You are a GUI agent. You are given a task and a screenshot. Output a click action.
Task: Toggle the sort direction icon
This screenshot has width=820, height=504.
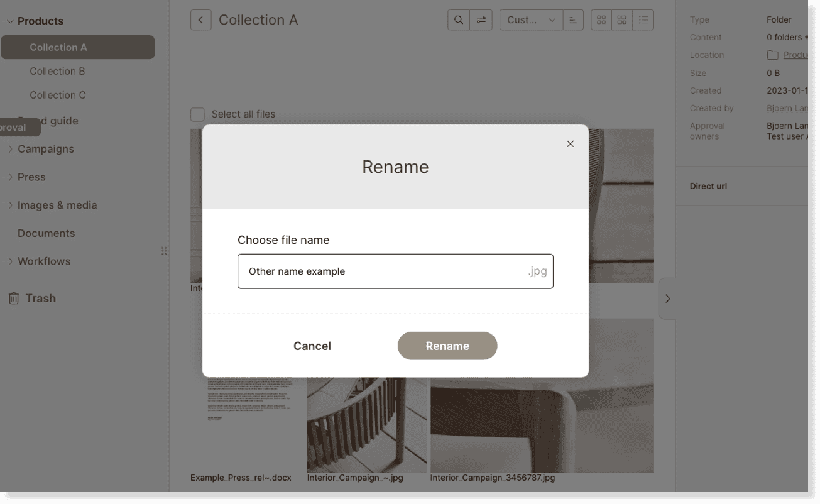pos(572,19)
